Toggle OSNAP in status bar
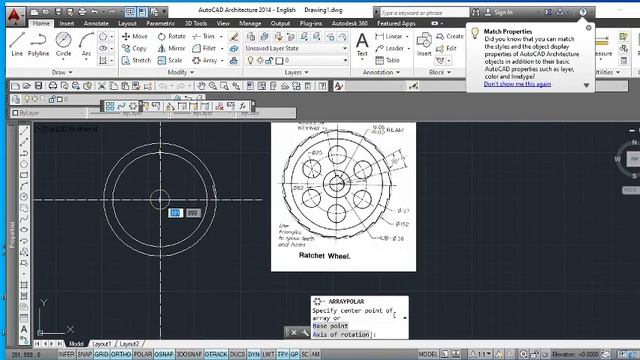640x360 pixels. point(164,354)
